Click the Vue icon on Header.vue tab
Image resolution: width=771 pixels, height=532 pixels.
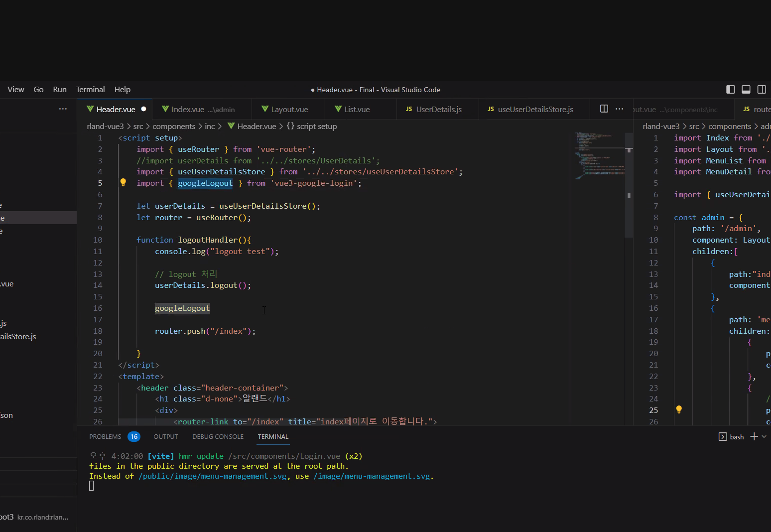90,109
